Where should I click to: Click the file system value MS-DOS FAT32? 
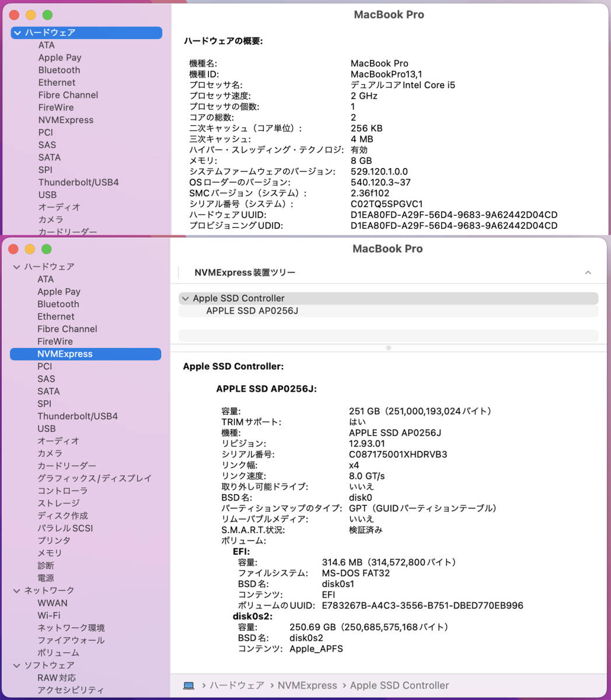tap(356, 573)
